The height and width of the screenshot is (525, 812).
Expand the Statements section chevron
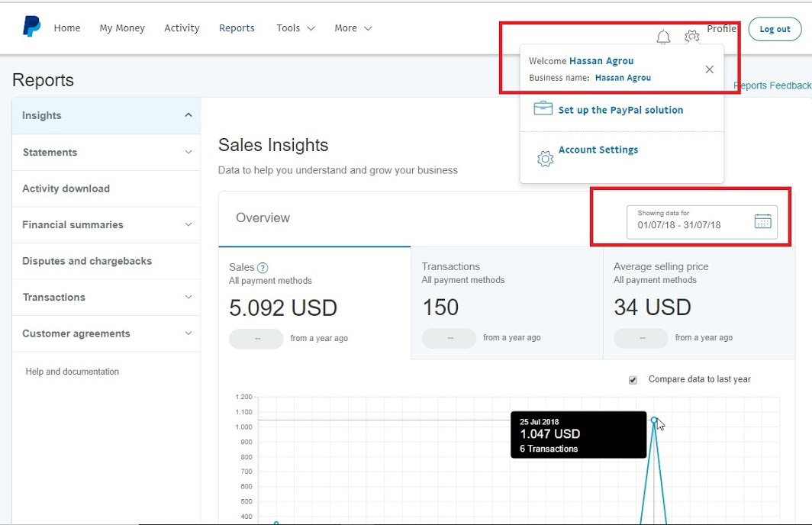click(188, 152)
